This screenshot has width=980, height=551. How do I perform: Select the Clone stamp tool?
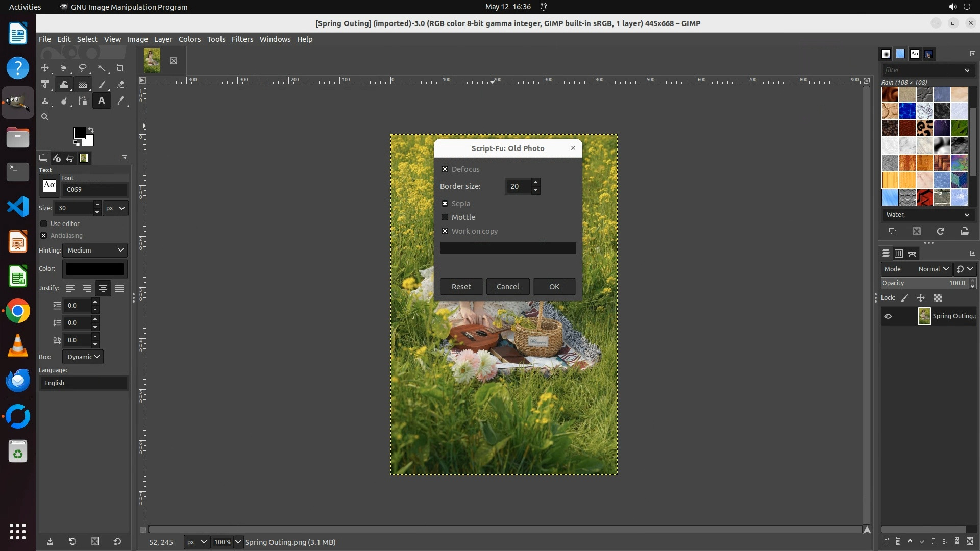(45, 101)
